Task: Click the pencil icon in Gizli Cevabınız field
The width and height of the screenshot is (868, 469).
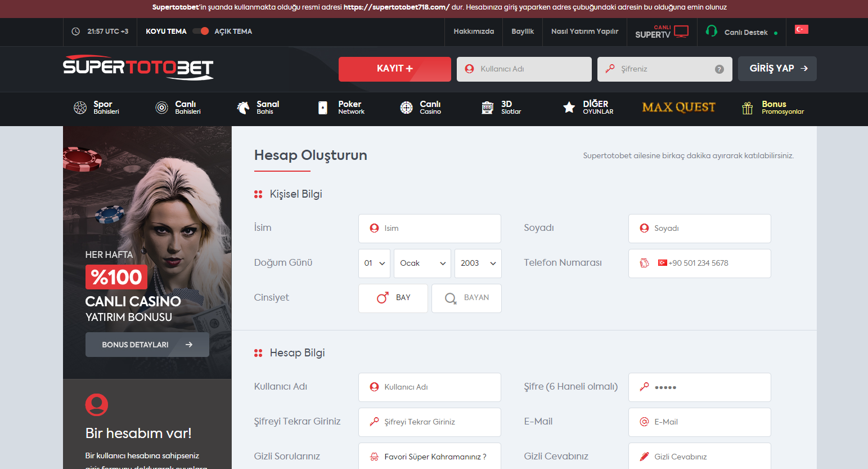Action: [645, 457]
